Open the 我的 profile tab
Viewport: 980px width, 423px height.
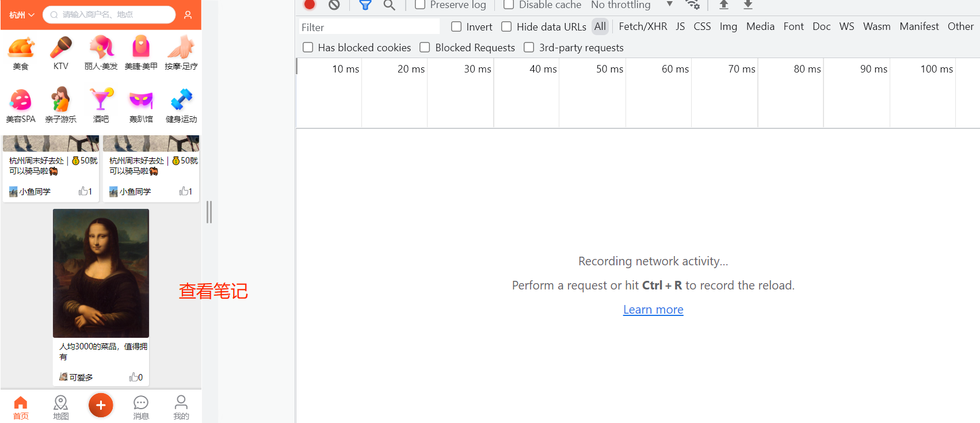point(181,407)
